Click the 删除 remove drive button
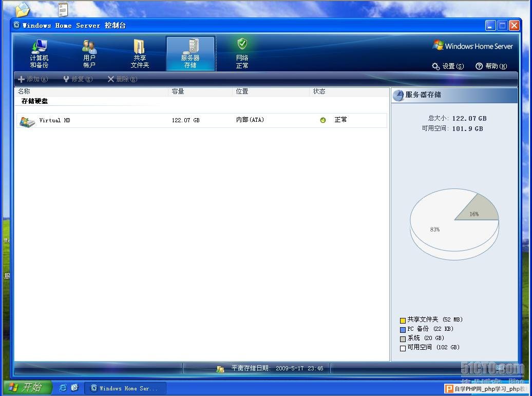 (x=123, y=79)
